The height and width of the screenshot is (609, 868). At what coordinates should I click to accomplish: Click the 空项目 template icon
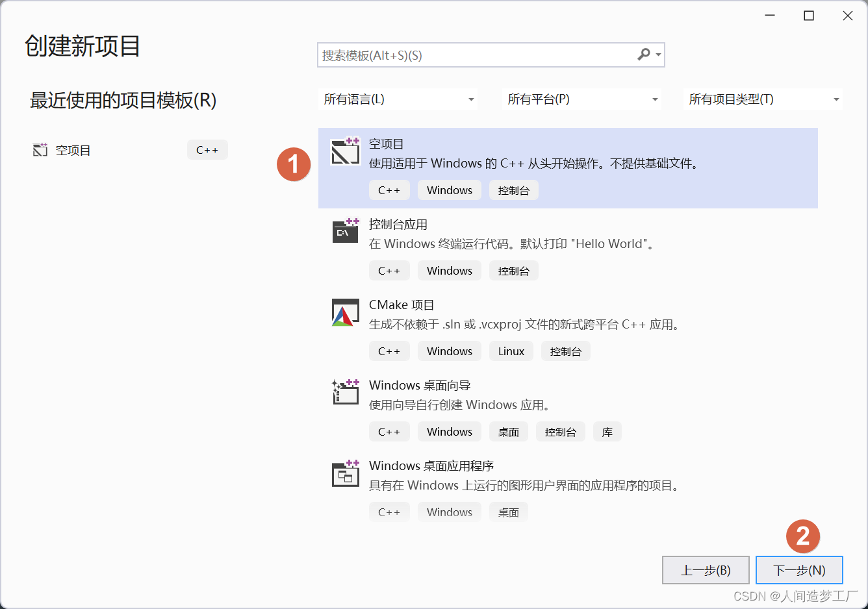point(345,151)
